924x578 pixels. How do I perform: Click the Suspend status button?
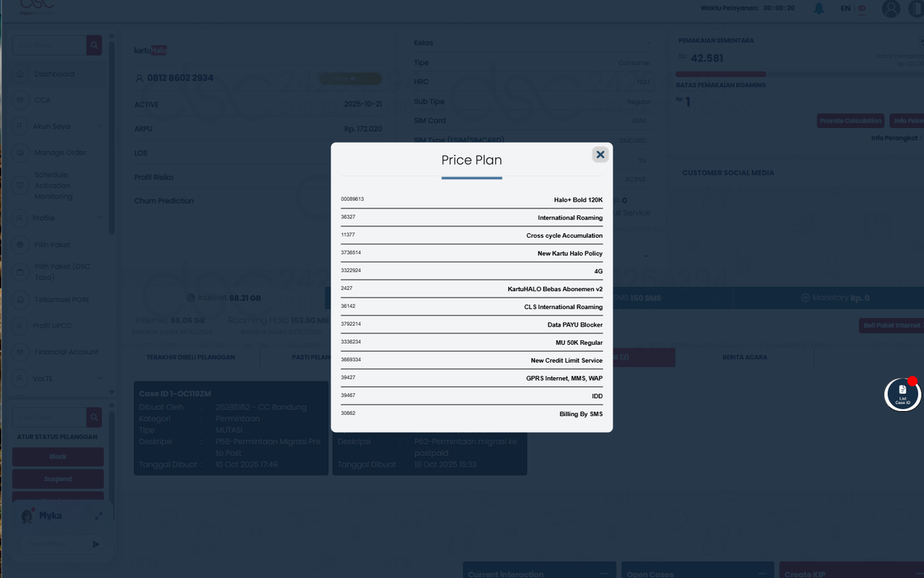pyautogui.click(x=58, y=479)
